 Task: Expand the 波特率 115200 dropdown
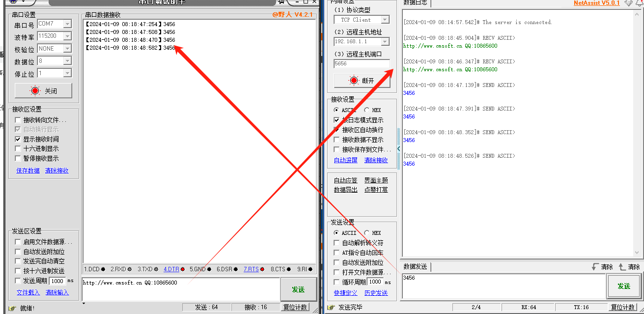pyautogui.click(x=67, y=36)
